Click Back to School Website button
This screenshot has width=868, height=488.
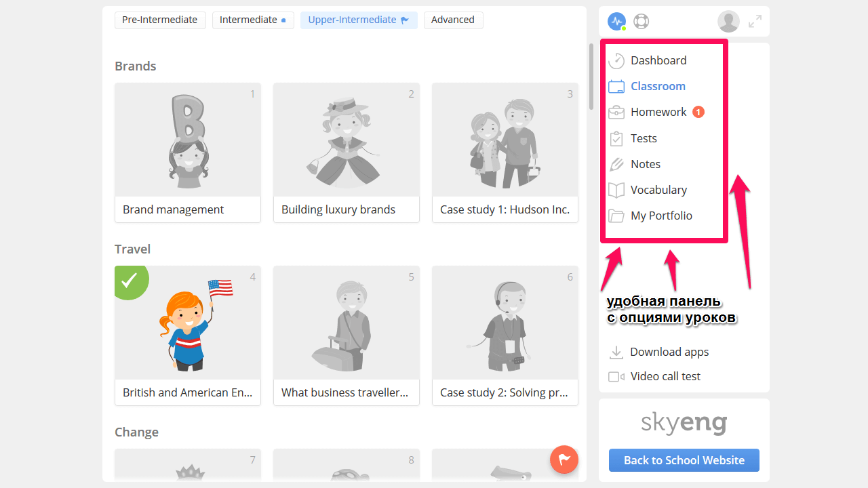[684, 460]
